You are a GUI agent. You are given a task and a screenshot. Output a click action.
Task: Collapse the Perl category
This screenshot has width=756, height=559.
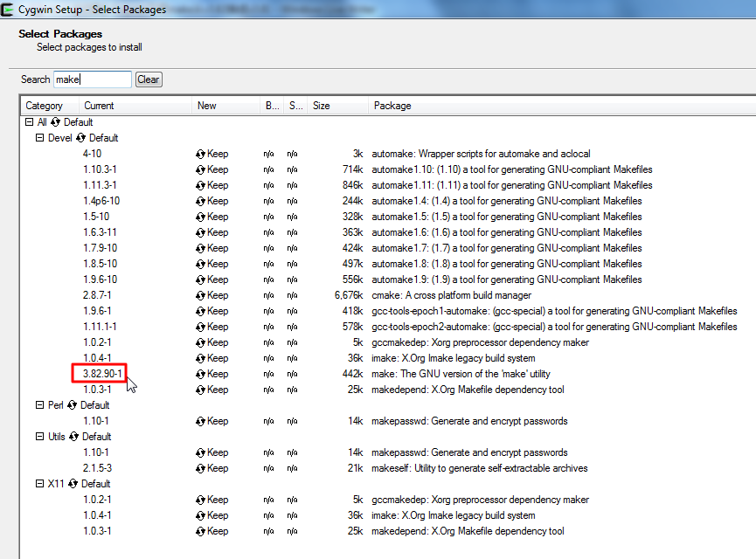coord(39,405)
